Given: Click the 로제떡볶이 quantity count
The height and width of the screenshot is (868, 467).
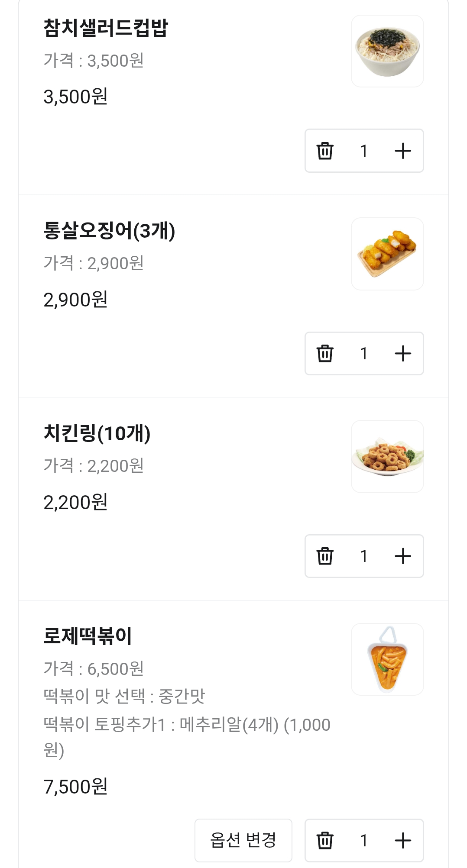Looking at the screenshot, I should pos(364,840).
